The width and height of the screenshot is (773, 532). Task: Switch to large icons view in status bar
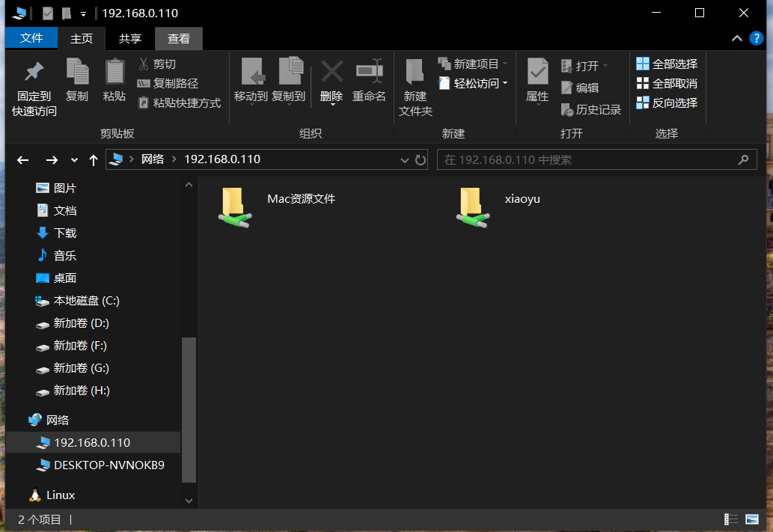(751, 519)
